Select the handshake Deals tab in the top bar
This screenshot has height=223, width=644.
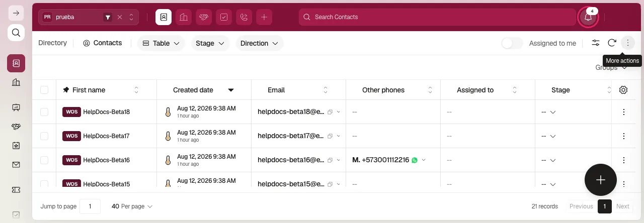[204, 17]
